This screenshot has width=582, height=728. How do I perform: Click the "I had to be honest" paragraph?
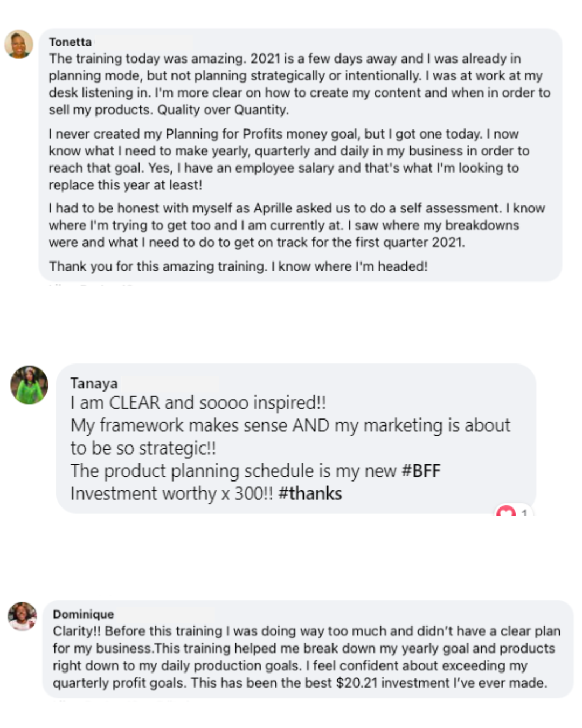296,225
